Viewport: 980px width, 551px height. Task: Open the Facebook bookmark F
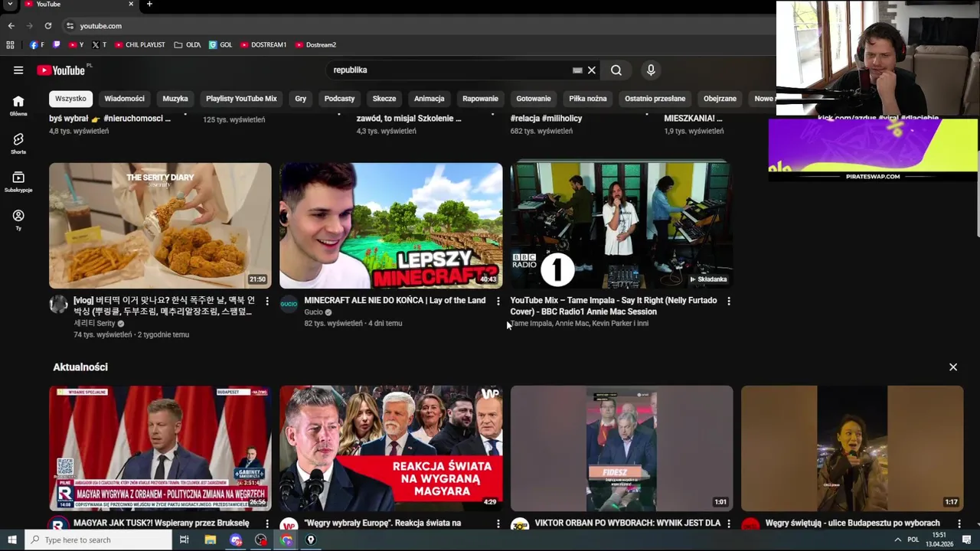click(37, 45)
